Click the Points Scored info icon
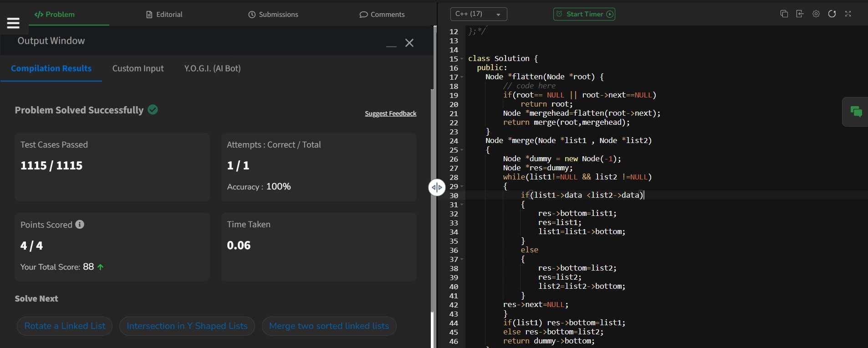The width and height of the screenshot is (868, 348). coord(80,225)
